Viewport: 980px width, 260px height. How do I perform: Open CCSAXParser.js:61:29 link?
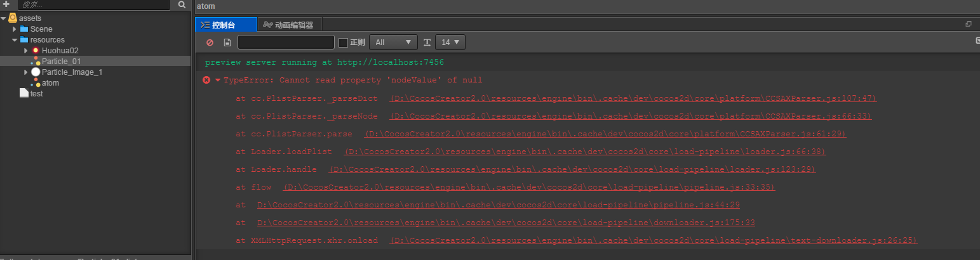605,134
